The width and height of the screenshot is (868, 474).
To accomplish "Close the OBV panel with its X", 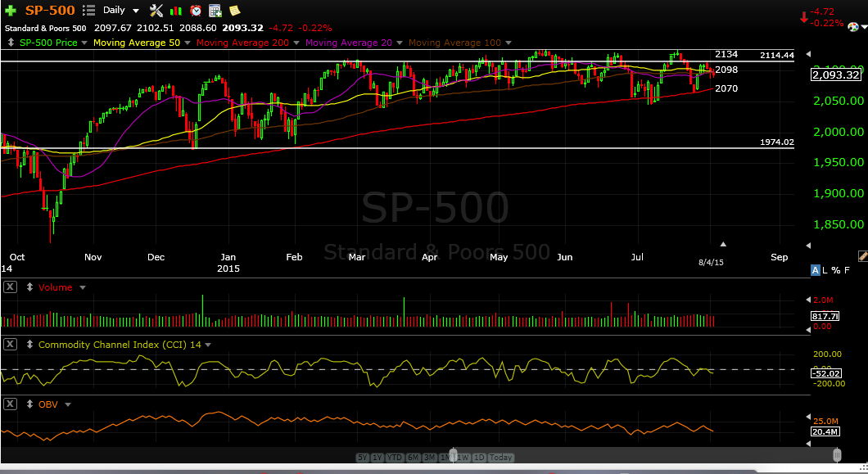I will click(10, 404).
